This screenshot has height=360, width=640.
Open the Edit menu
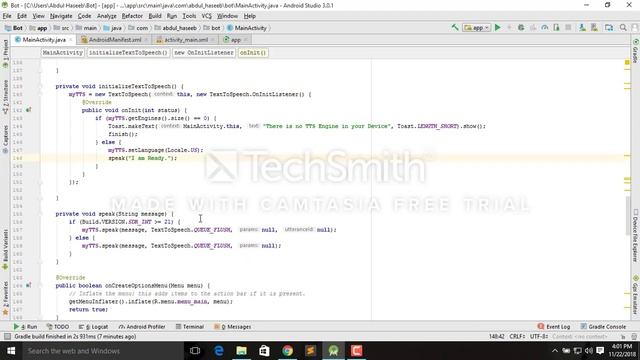[x=22, y=16]
